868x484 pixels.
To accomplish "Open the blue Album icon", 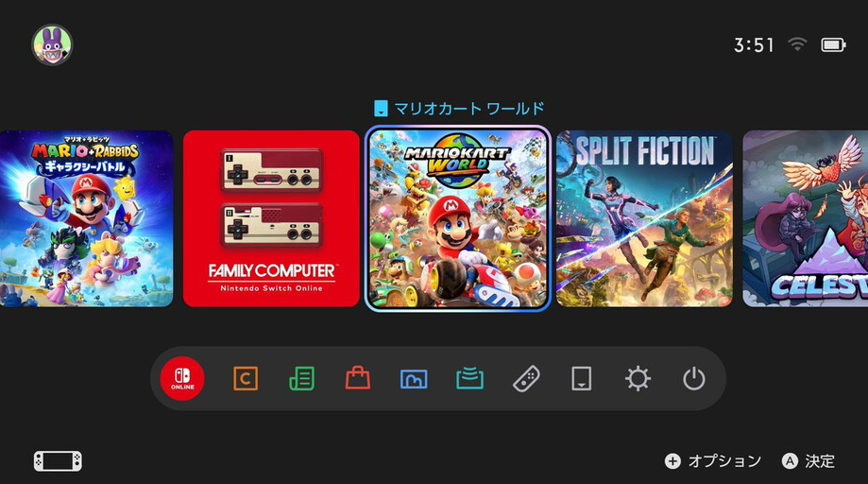I will point(414,379).
